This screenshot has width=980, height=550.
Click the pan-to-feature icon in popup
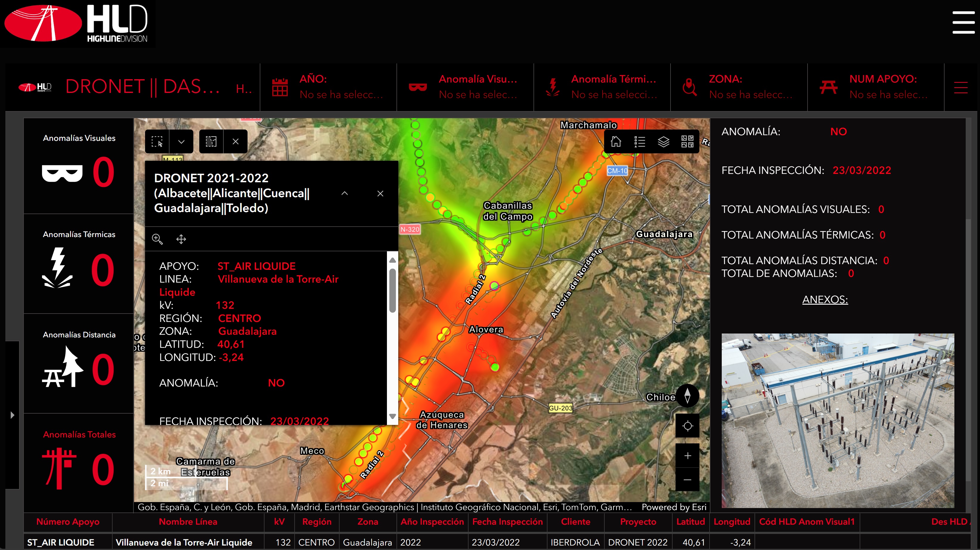(x=181, y=239)
